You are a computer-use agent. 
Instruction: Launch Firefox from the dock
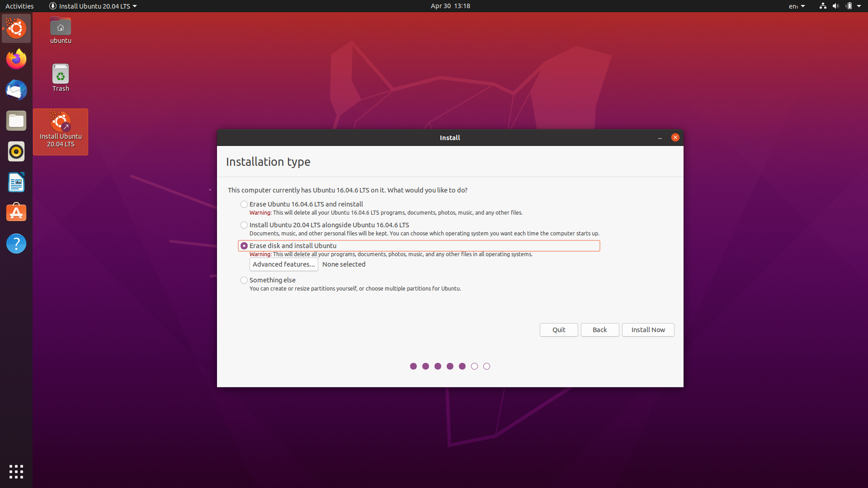pyautogui.click(x=16, y=59)
